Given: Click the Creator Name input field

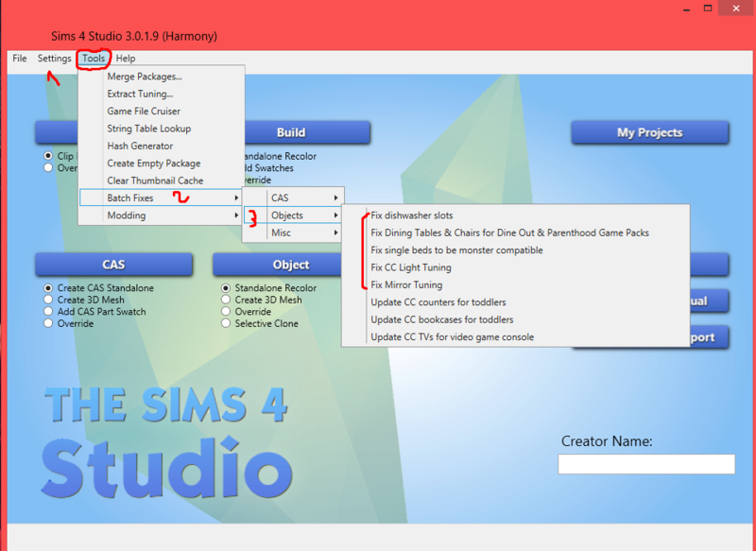Looking at the screenshot, I should click(x=646, y=464).
